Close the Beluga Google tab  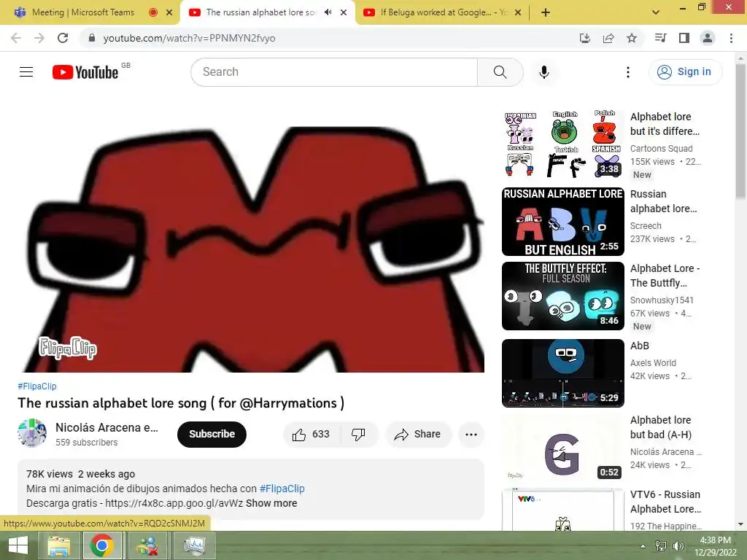coord(519,12)
